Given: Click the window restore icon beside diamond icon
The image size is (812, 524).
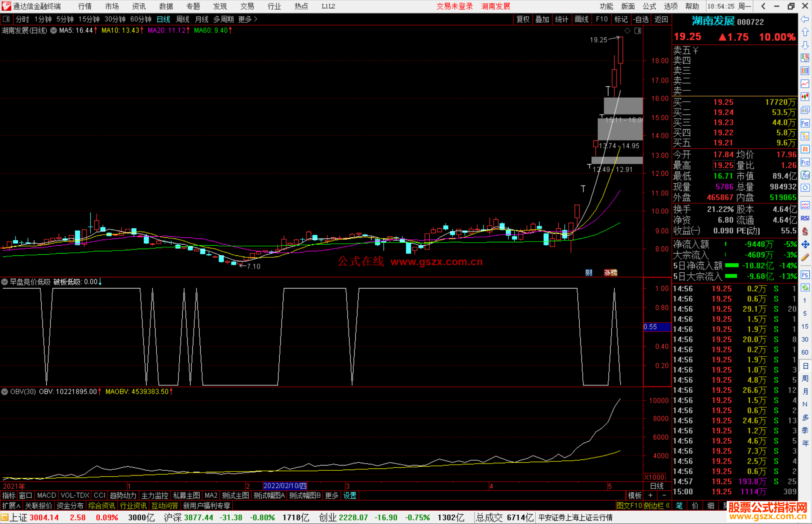Looking at the screenshot, I should pos(638,30).
